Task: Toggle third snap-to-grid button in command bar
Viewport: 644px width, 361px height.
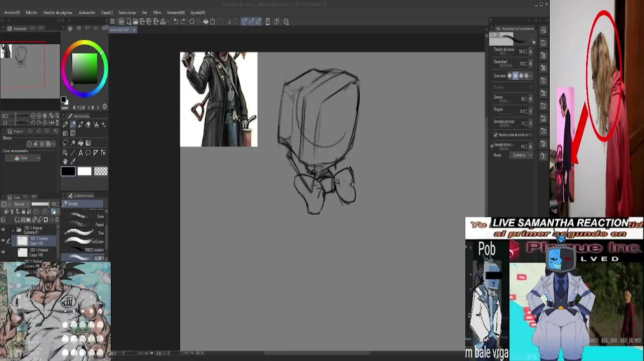Action: (x=259, y=22)
